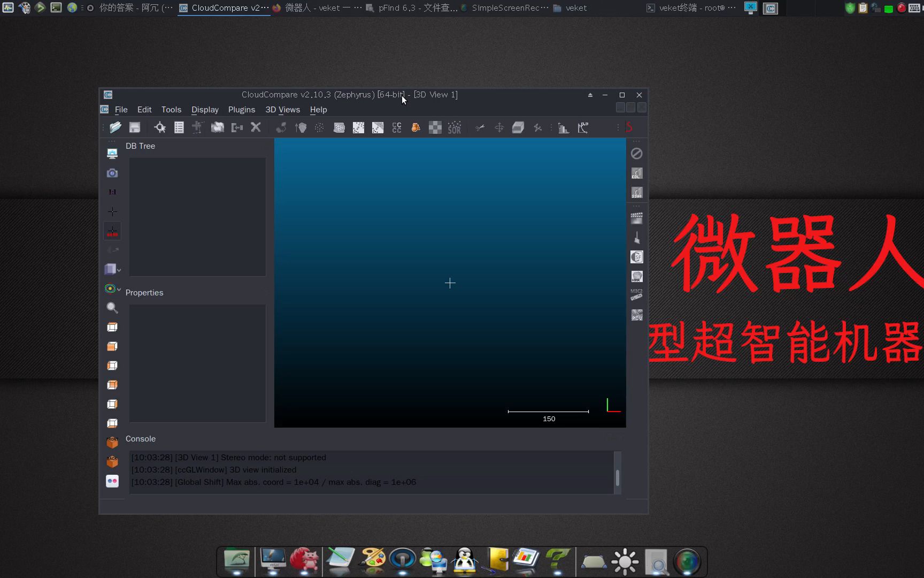This screenshot has width=924, height=578.
Task: Start the PCV shading plugin
Action: [636, 315]
